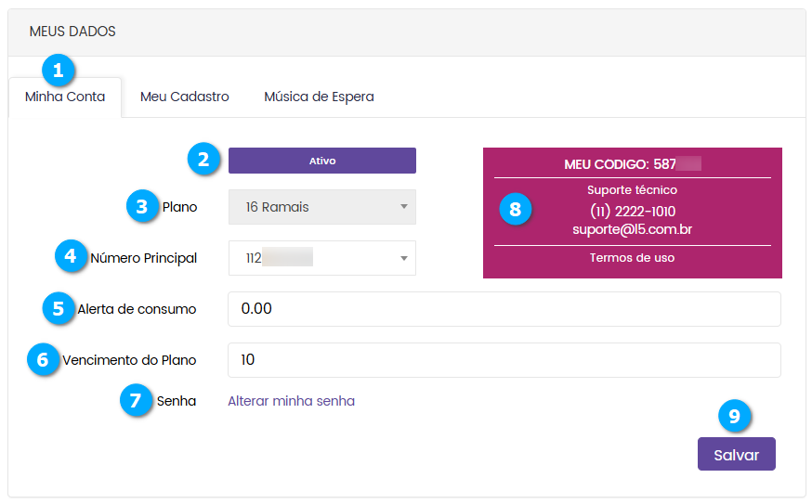Click the number 7 badge beside Senha
Image resolution: width=812 pixels, height=504 pixels.
coord(136,401)
